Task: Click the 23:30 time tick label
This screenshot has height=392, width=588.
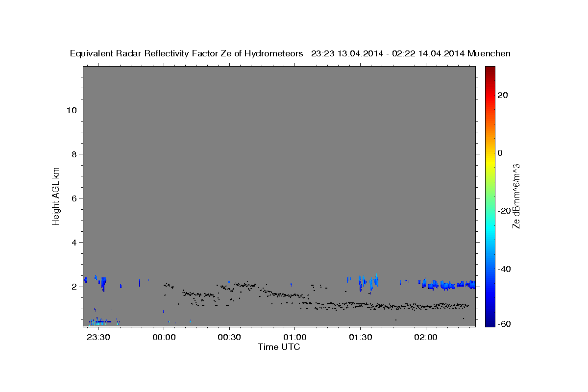Action: click(98, 338)
